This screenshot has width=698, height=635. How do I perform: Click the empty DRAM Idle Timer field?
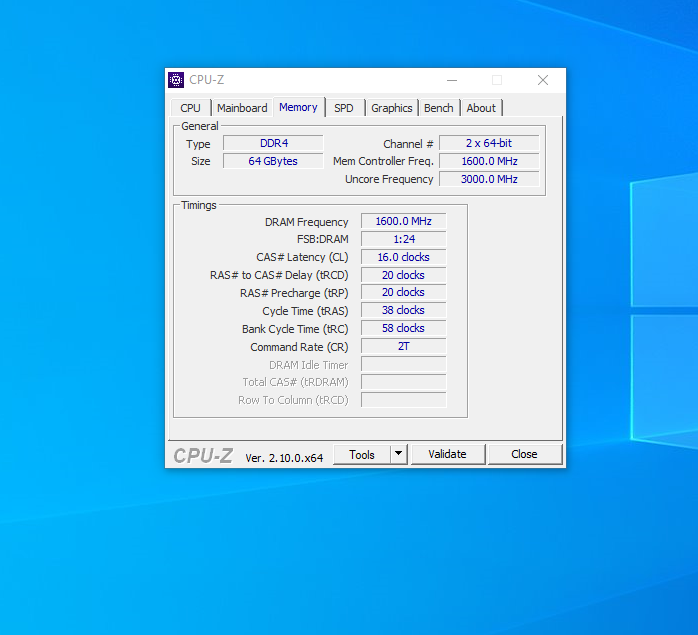[x=403, y=364]
